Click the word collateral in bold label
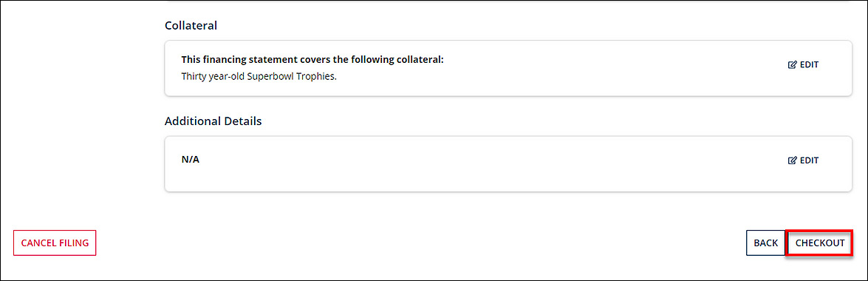 pos(422,60)
